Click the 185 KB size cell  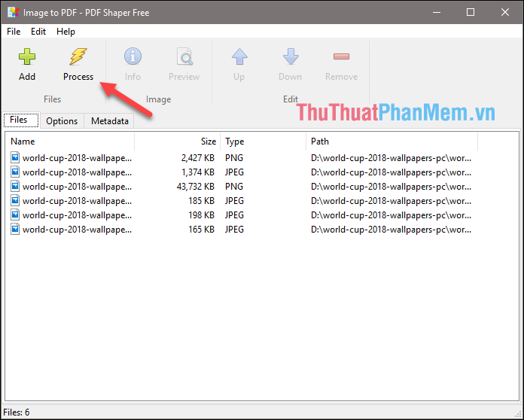pyautogui.click(x=202, y=201)
